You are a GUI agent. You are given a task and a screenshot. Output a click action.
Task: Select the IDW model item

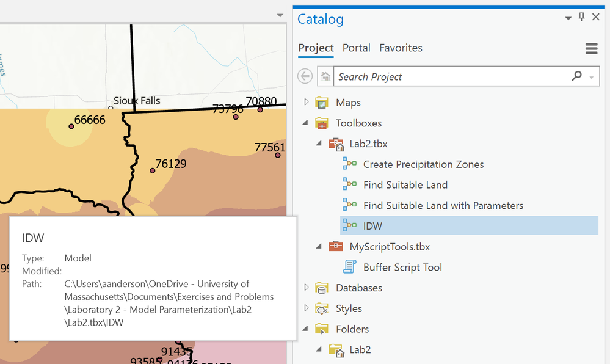click(x=372, y=226)
